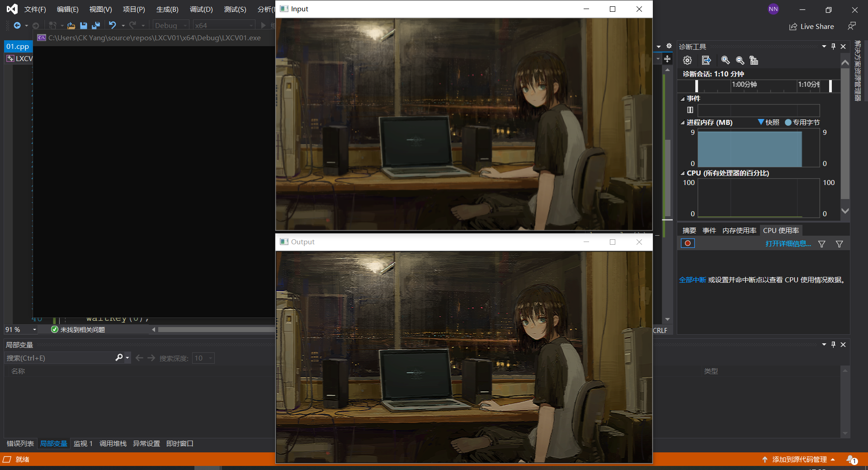Screen dimensions: 868x470
Task: Collapse the process memory (进程内存) section
Action: tap(683, 123)
